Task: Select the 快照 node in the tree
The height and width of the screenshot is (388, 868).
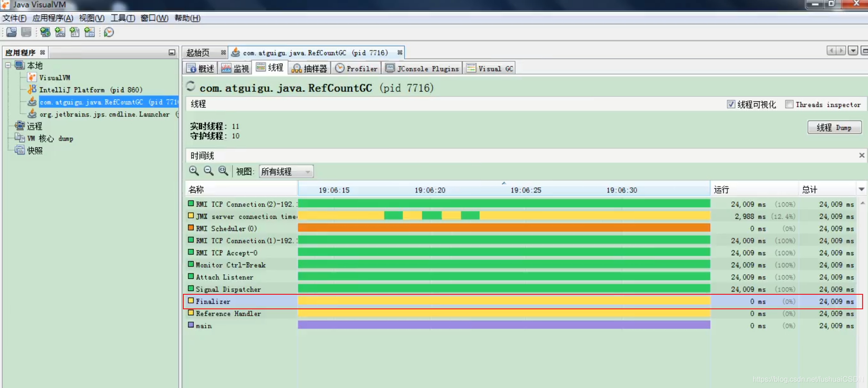Action: (34, 151)
